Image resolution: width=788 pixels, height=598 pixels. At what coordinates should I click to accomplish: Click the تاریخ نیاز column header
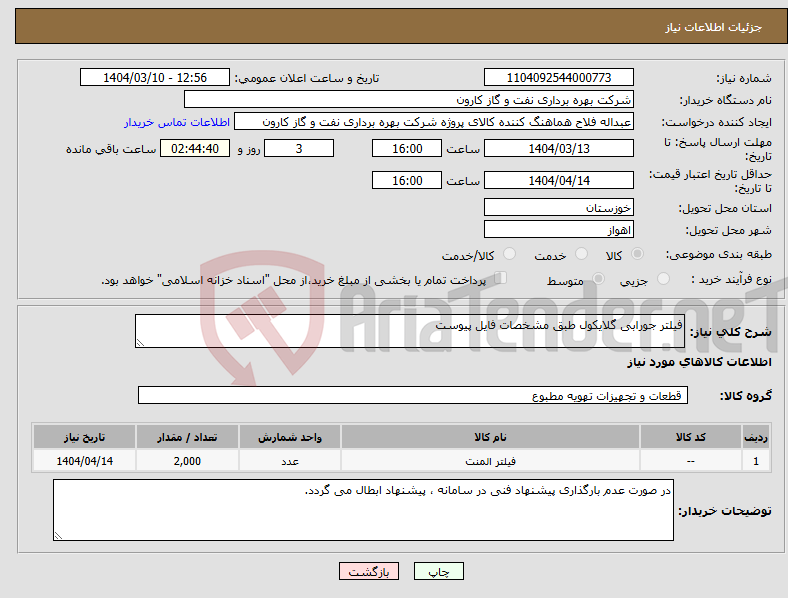click(x=84, y=437)
